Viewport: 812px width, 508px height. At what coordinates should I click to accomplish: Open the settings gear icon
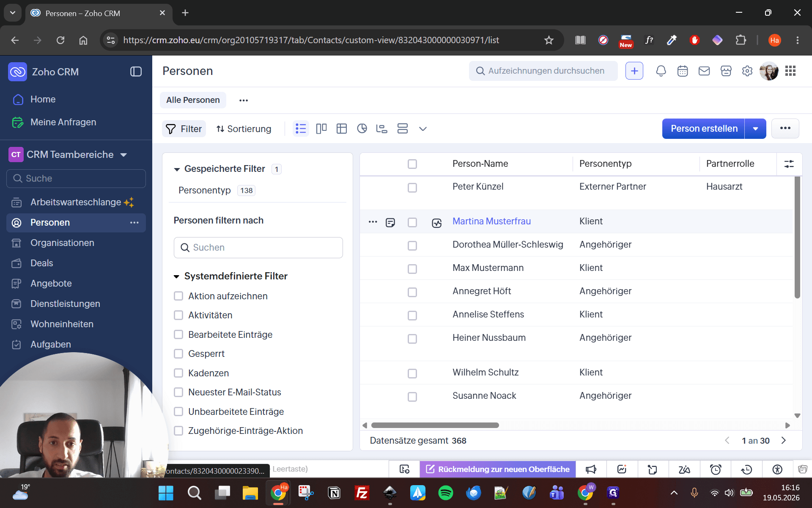(747, 71)
